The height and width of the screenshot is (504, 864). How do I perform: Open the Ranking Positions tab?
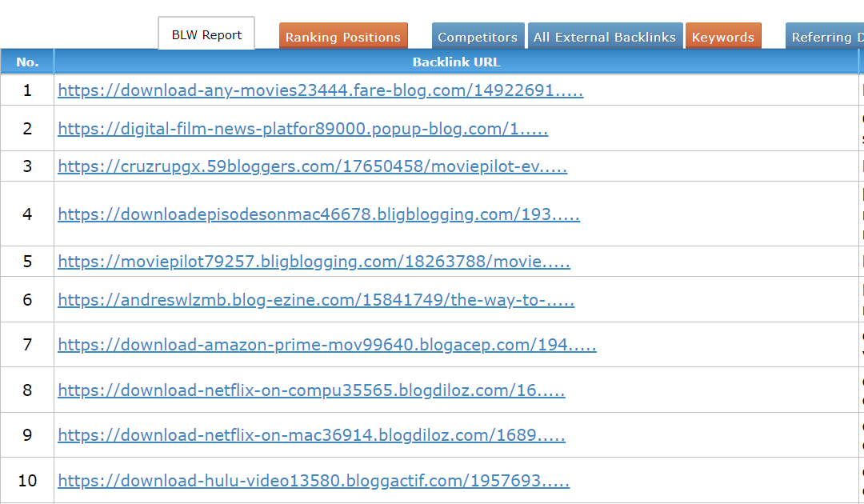(x=343, y=36)
